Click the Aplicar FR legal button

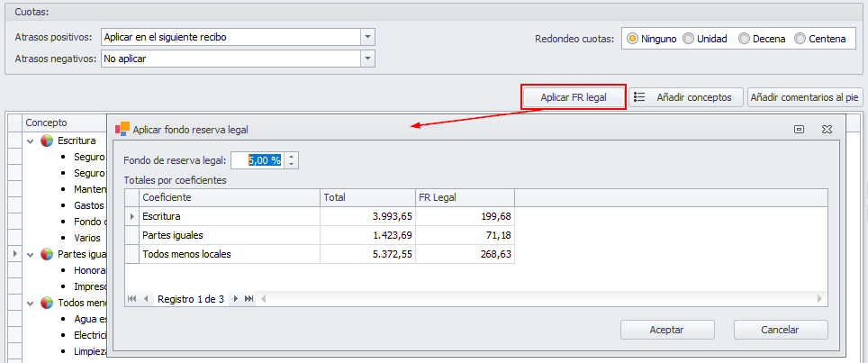coord(574,97)
